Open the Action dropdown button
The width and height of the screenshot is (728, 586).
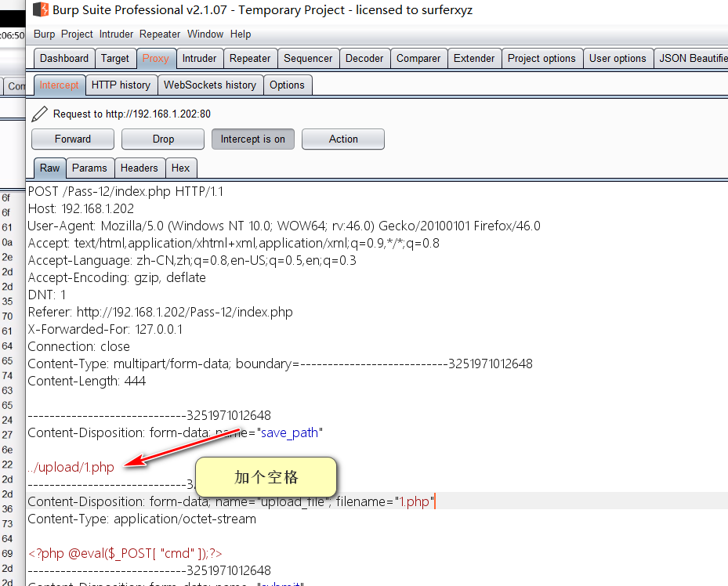pyautogui.click(x=343, y=139)
